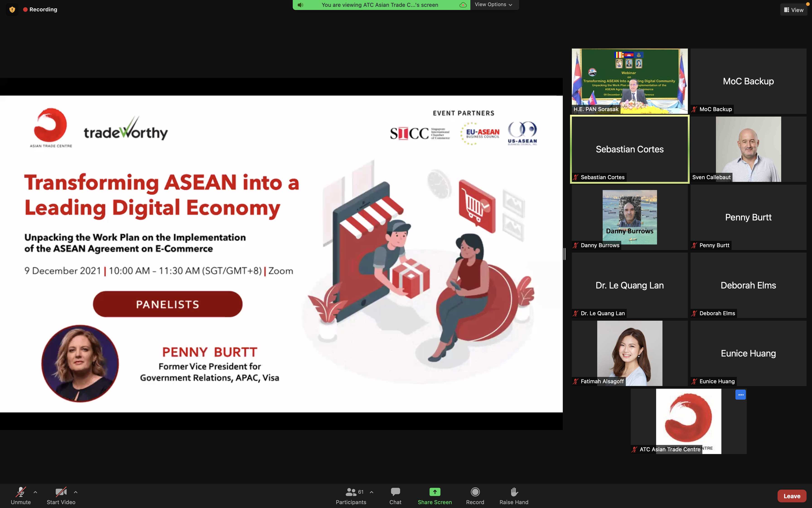Click the cloud icon in sharing banner

click(463, 5)
